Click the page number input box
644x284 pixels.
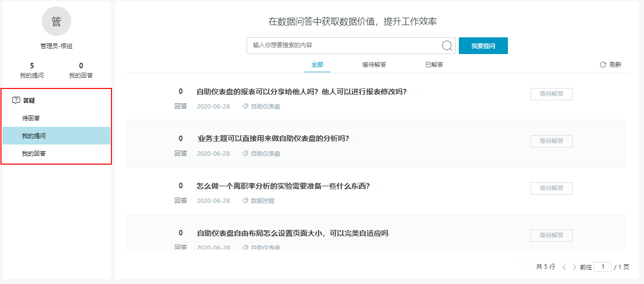(603, 267)
